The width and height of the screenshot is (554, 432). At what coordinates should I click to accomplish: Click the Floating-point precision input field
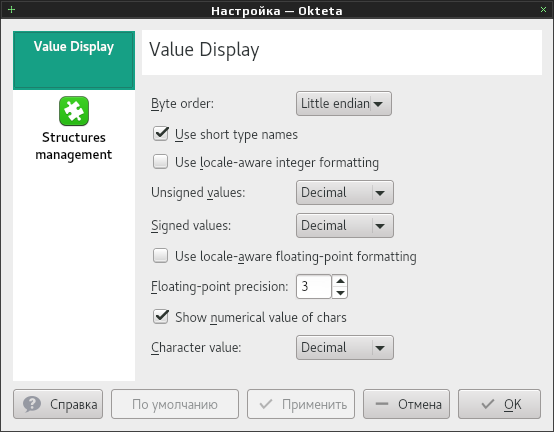314,286
